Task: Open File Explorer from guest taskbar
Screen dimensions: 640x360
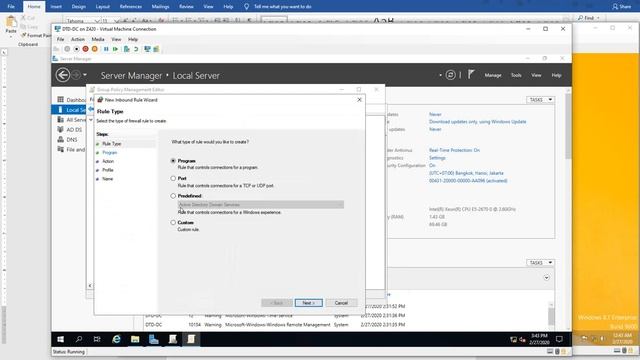Action: pos(135,339)
